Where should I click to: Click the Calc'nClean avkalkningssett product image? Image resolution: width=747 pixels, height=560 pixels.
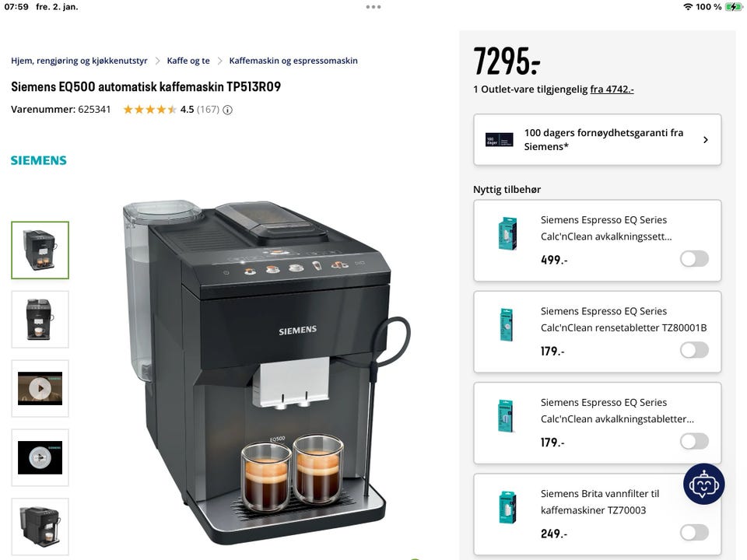(x=507, y=233)
